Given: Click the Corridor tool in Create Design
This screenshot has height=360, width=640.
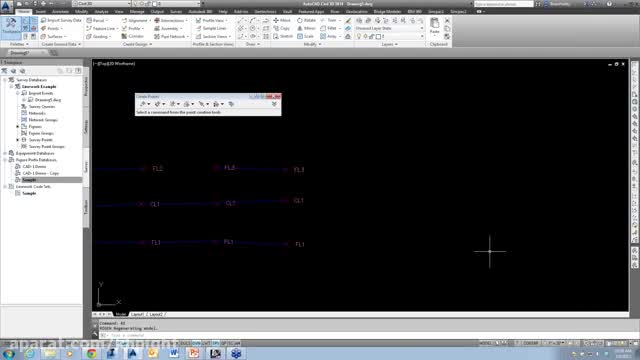Looking at the screenshot, I should coord(133,36).
